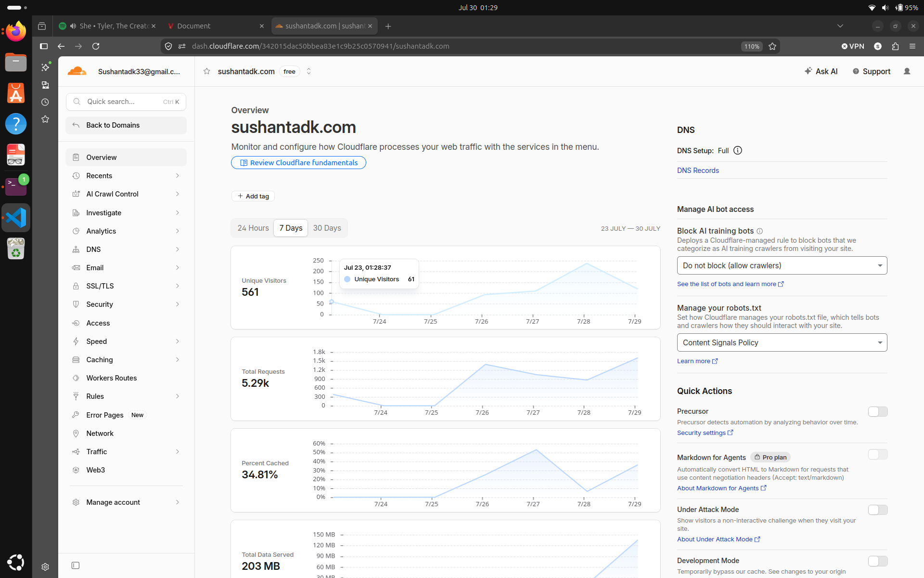Image resolution: width=924 pixels, height=578 pixels.
Task: Open Ask AI assistant
Action: coord(821,71)
